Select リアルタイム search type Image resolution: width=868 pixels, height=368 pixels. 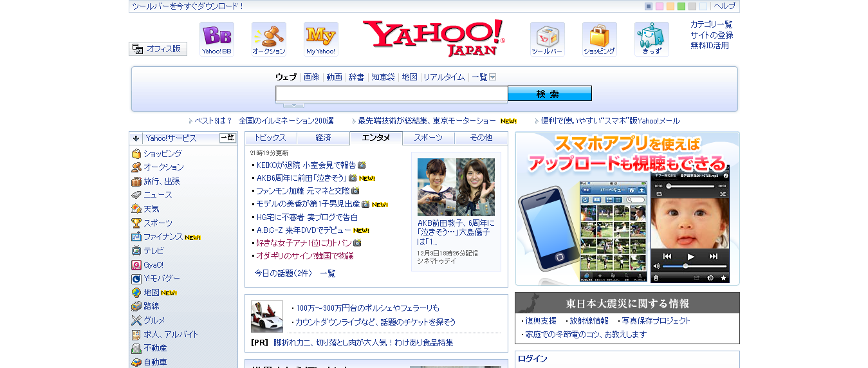click(444, 77)
